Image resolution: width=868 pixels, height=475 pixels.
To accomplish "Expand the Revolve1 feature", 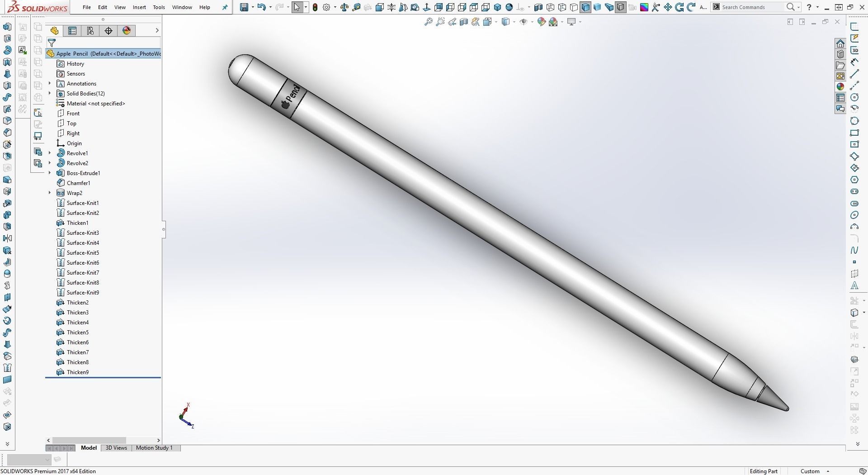I will point(50,153).
